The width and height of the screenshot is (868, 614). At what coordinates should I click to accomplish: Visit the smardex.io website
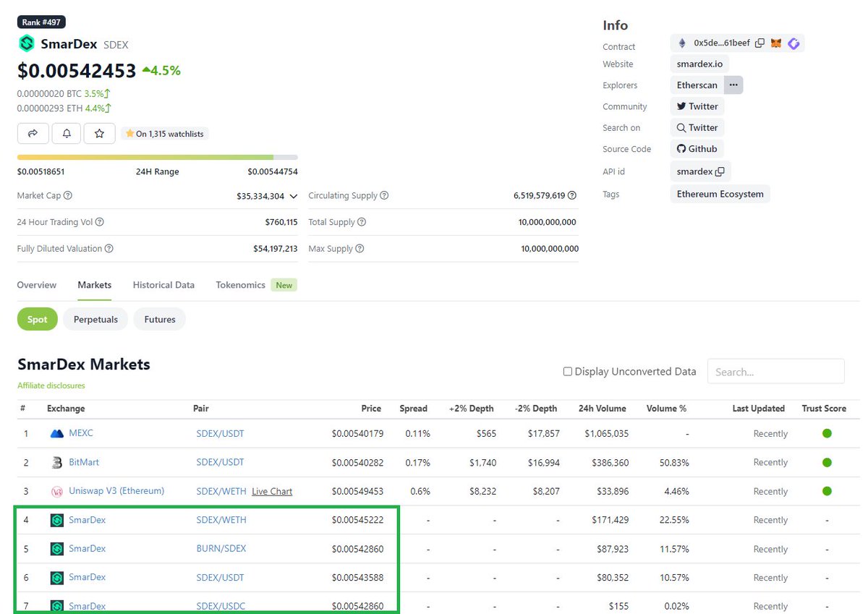tap(699, 64)
